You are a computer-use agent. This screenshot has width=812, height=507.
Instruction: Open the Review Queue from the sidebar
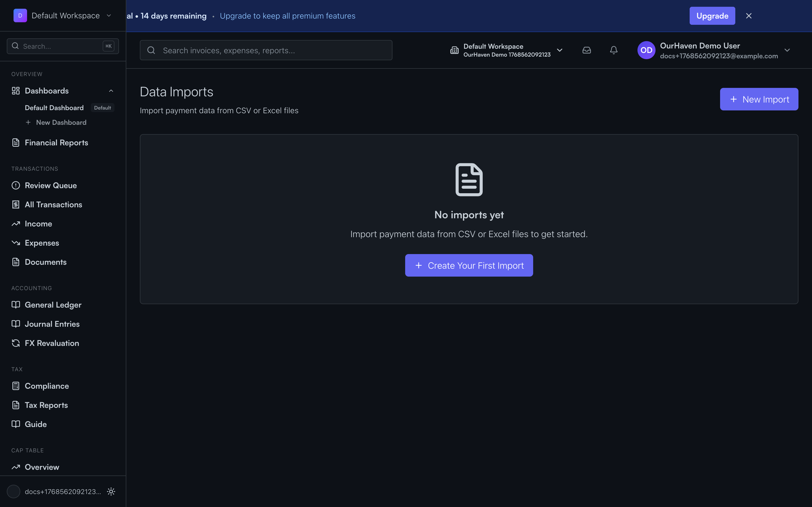pos(51,185)
